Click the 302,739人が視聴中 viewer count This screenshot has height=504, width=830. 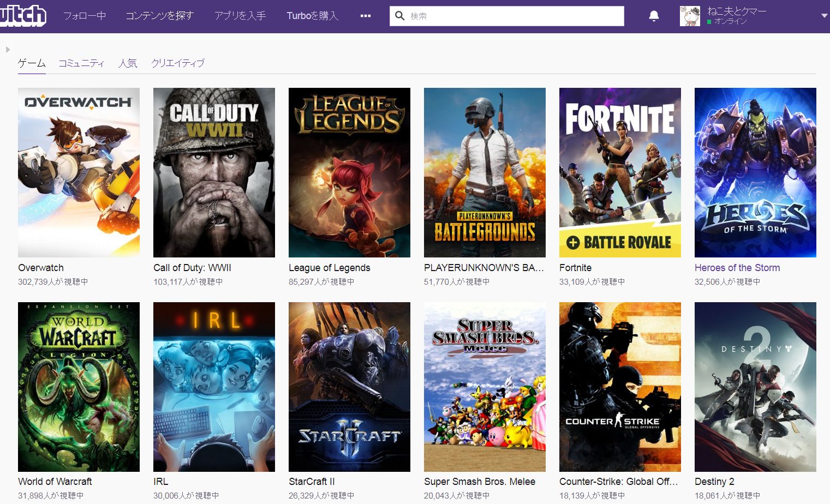[53, 282]
